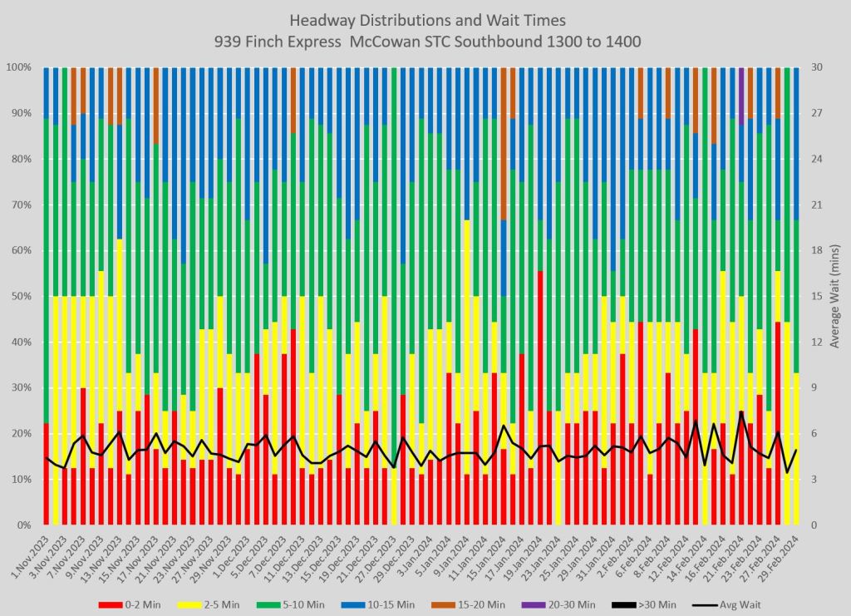Click the 100% label on the left axis
The width and height of the screenshot is (851, 616).
coord(18,67)
